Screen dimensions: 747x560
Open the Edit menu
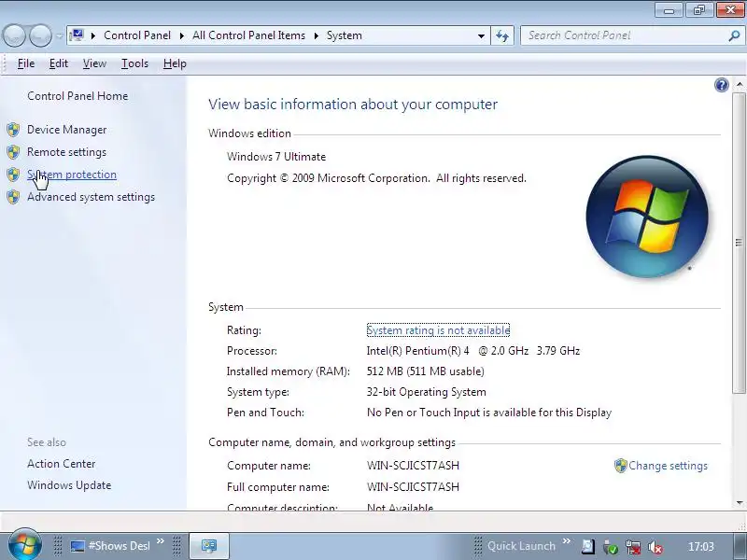59,63
